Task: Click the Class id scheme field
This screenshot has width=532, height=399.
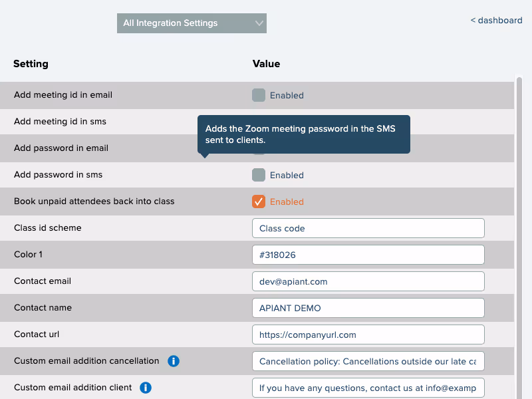Action: tap(368, 228)
